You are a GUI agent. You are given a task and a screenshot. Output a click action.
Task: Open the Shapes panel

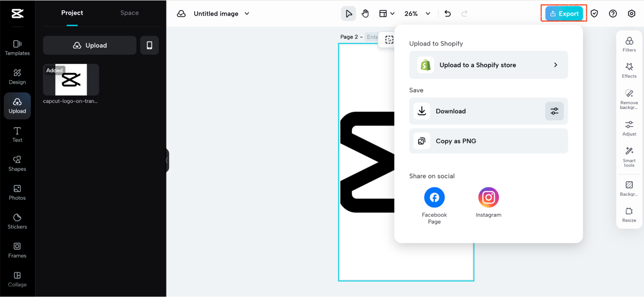click(17, 163)
